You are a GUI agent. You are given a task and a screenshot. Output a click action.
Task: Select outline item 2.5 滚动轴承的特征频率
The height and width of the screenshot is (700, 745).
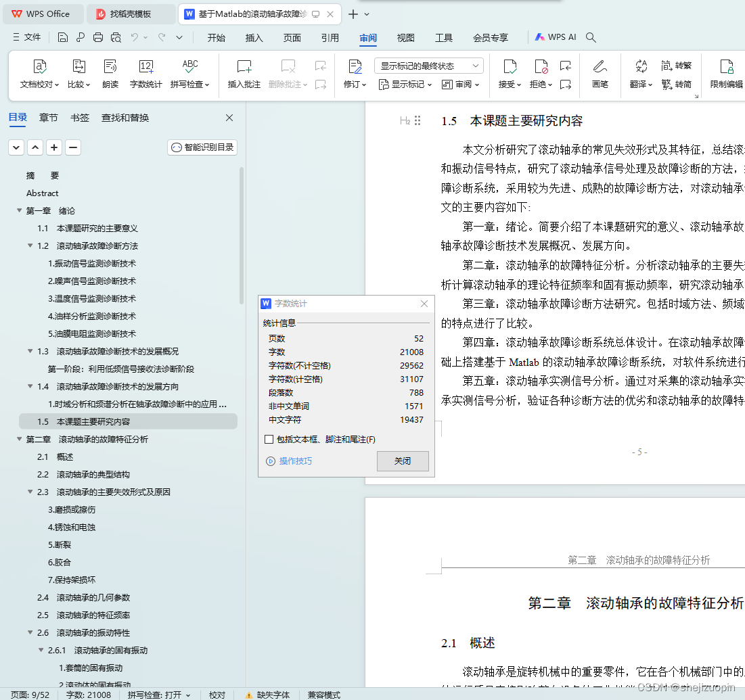click(x=84, y=615)
